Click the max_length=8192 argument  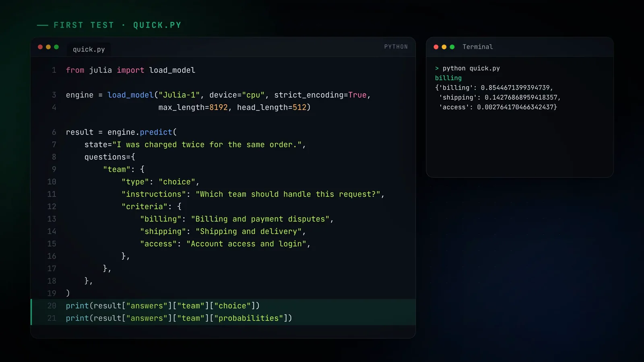coord(193,107)
